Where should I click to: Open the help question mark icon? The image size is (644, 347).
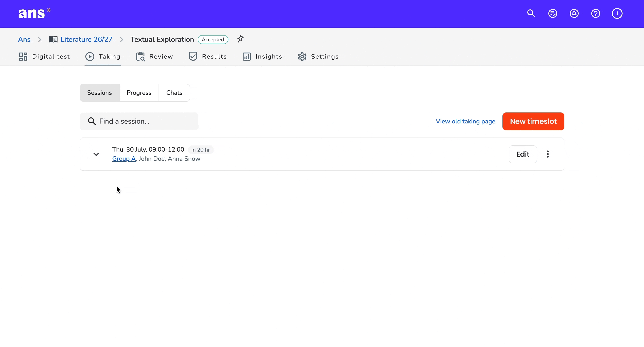595,13
